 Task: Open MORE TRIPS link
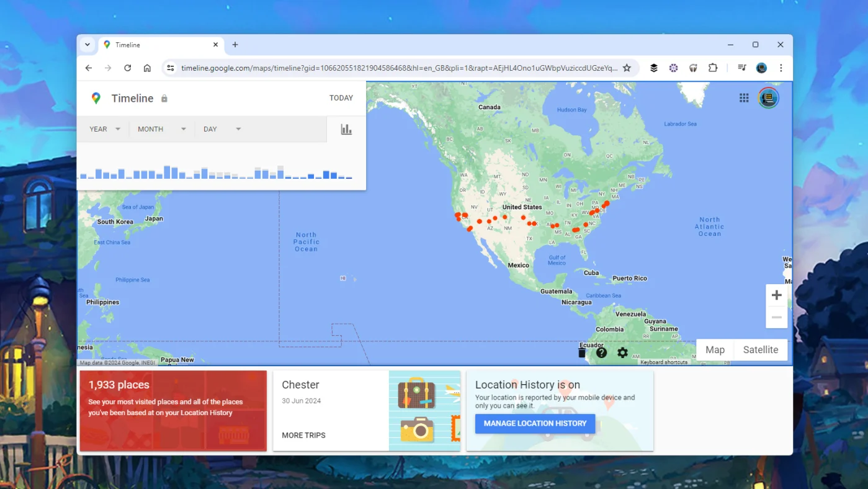coord(303,435)
